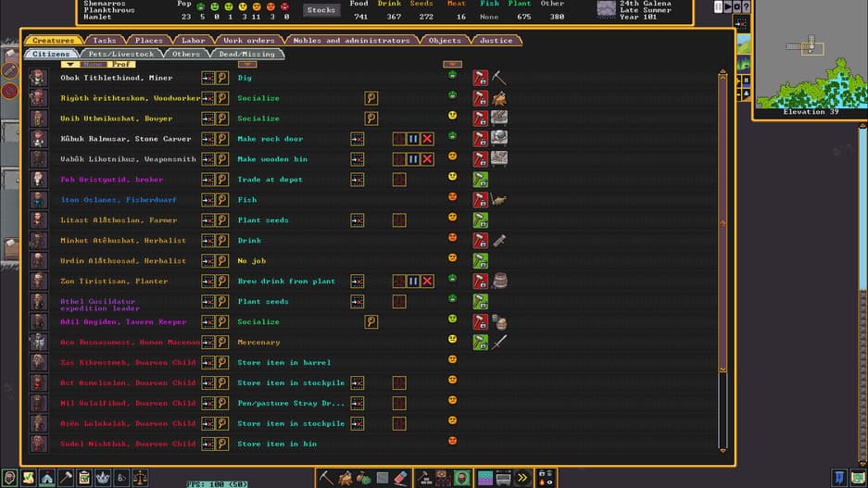Screen dimensions: 868x488
Task: Click the sort control above the mood column
Action: coord(452,65)
